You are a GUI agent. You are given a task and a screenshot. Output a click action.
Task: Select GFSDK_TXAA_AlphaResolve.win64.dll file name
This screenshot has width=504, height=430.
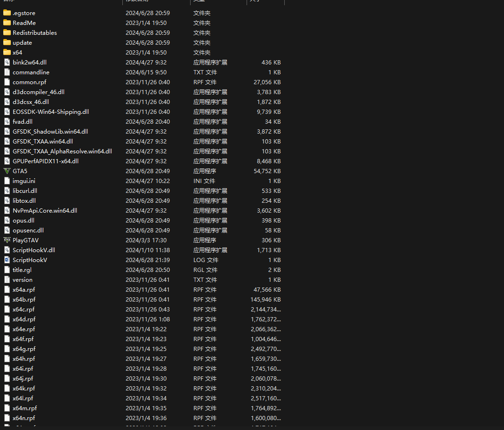pos(63,151)
